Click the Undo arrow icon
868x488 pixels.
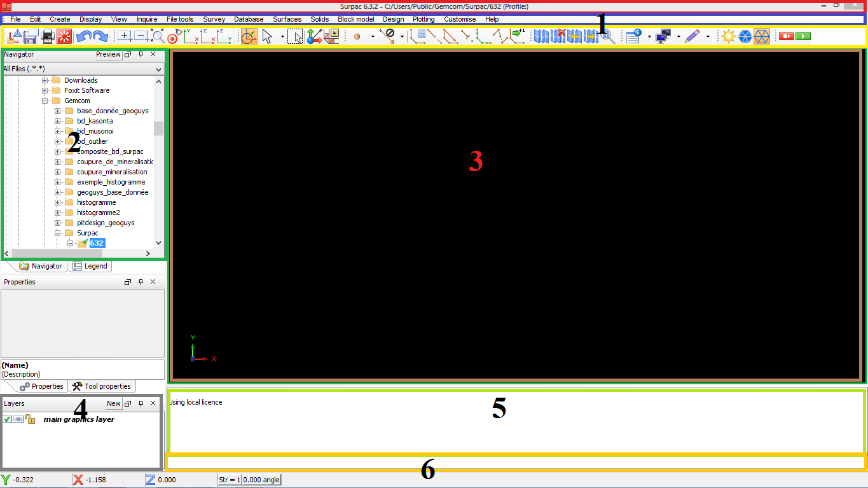(x=84, y=36)
